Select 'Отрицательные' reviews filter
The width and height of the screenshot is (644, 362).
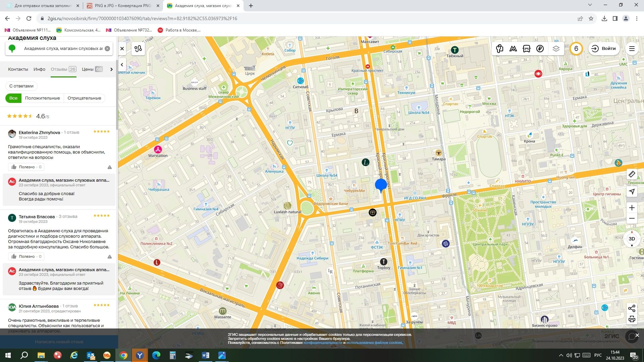tap(84, 98)
